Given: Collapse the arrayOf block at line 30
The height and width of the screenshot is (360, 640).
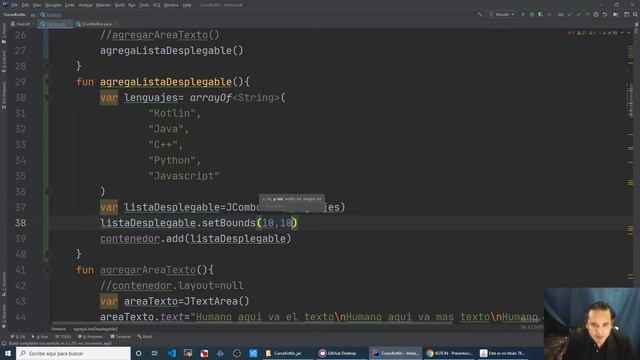Looking at the screenshot, I should 48,98.
